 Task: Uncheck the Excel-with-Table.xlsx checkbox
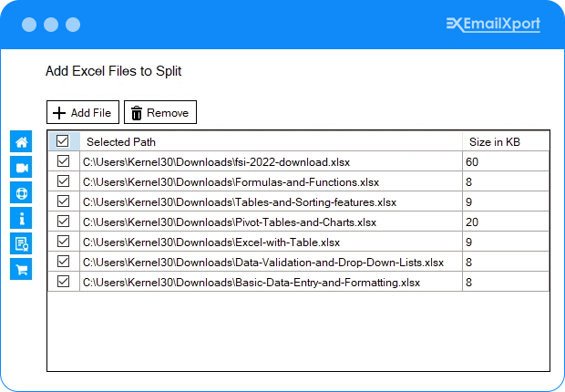[64, 242]
